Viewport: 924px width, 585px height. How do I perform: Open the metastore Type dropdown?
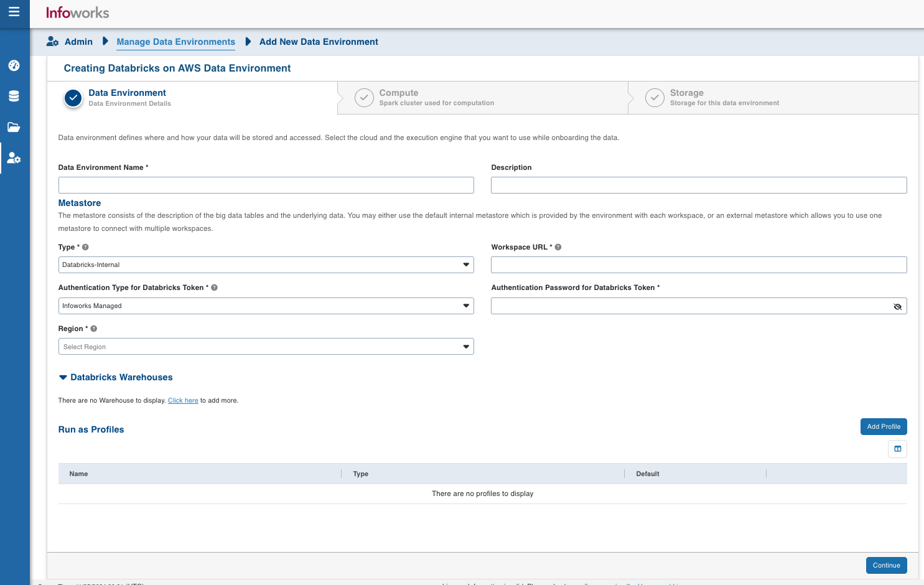pyautogui.click(x=266, y=264)
